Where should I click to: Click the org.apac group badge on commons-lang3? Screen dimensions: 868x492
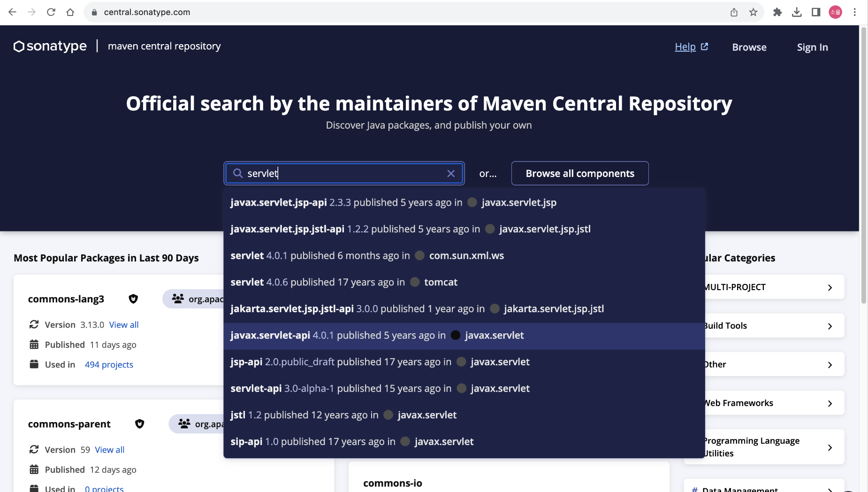tap(193, 299)
